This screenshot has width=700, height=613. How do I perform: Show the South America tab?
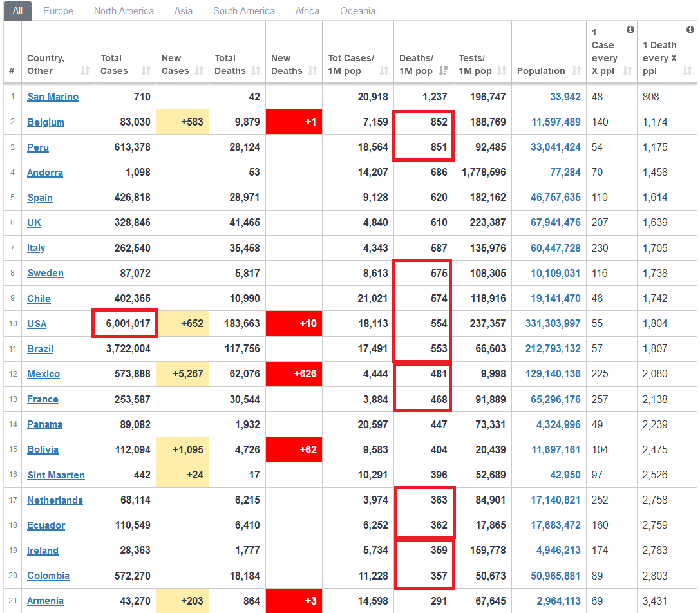pos(244,11)
